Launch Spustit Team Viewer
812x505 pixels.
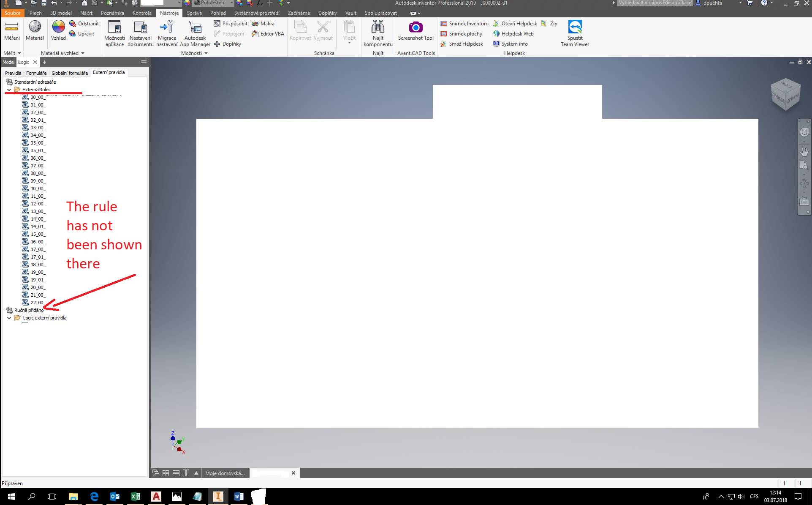pyautogui.click(x=575, y=27)
